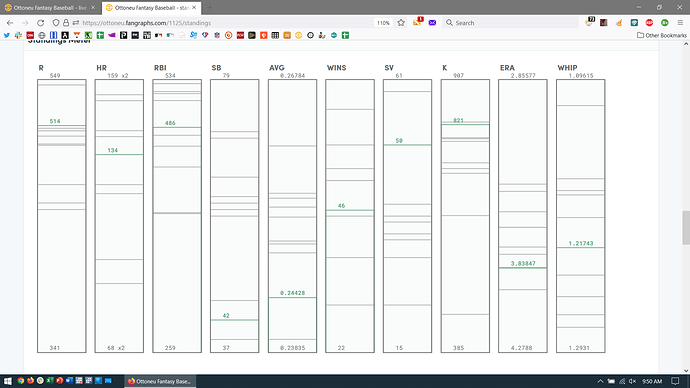The height and width of the screenshot is (388, 690).
Task: Open the Slack bookmark icon
Action: pyautogui.click(x=18, y=35)
